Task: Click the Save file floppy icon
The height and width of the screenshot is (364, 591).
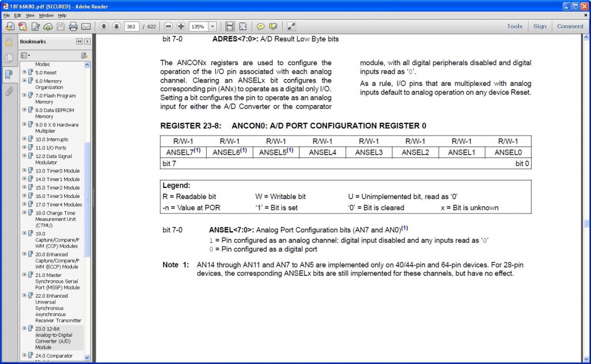Action: click(60, 27)
